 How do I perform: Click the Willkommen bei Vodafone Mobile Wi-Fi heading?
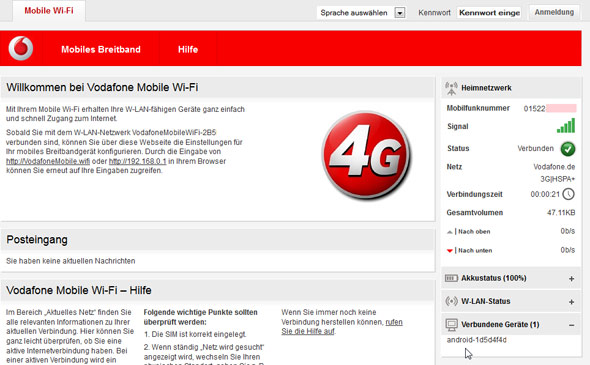pyautogui.click(x=102, y=87)
